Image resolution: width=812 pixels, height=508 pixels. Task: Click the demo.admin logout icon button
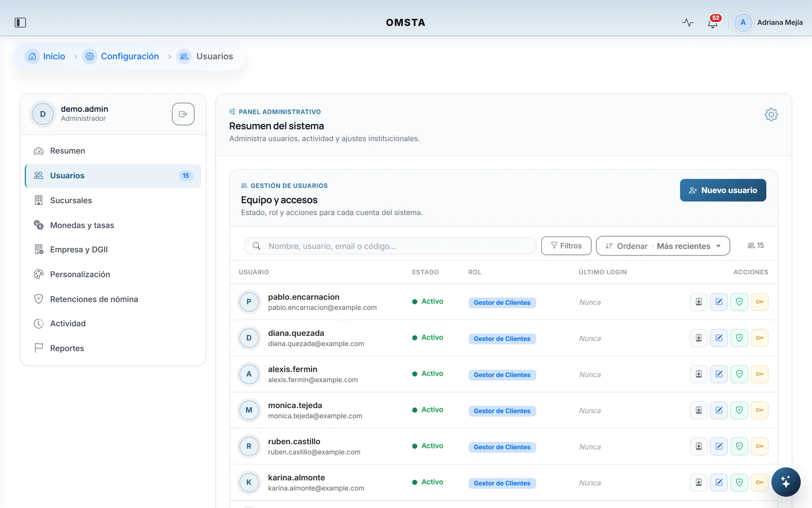pos(183,114)
